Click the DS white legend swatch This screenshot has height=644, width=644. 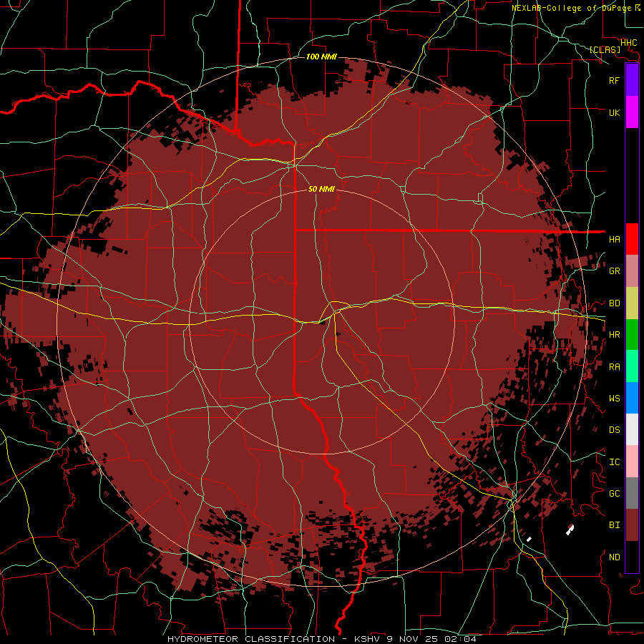click(632, 429)
